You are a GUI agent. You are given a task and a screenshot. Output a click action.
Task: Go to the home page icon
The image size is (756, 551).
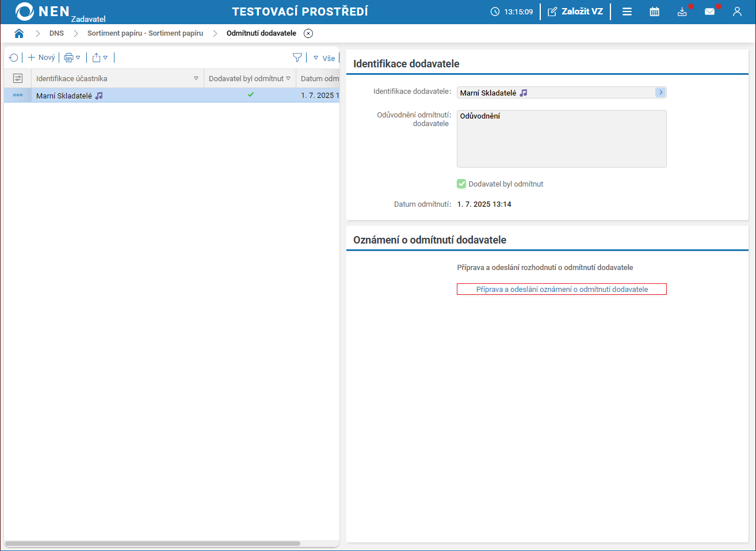pos(19,33)
